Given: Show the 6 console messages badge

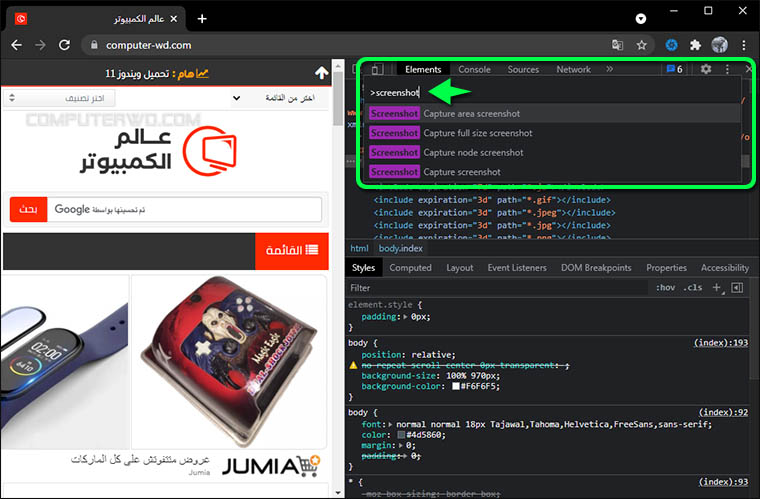Looking at the screenshot, I should pyautogui.click(x=675, y=69).
